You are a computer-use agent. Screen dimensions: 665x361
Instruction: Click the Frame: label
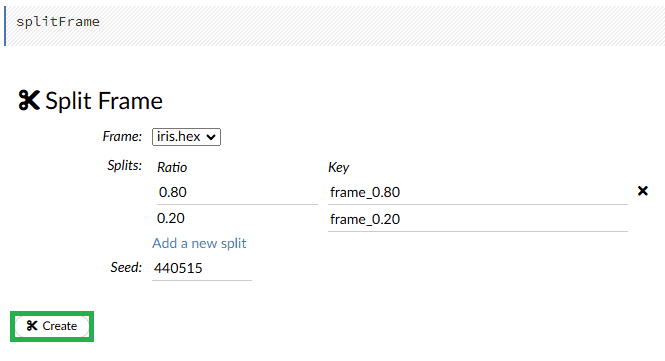tap(122, 137)
